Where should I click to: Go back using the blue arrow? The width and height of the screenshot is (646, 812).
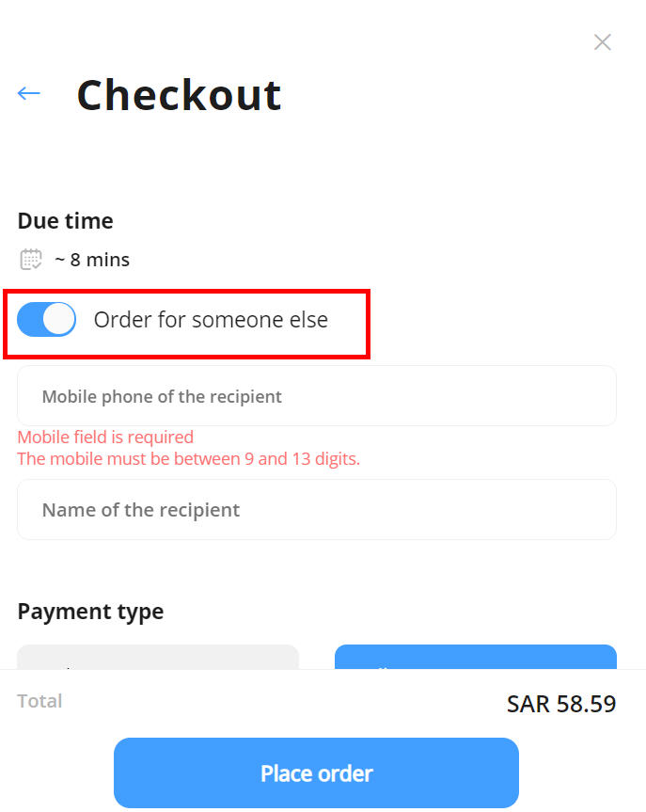click(x=29, y=93)
